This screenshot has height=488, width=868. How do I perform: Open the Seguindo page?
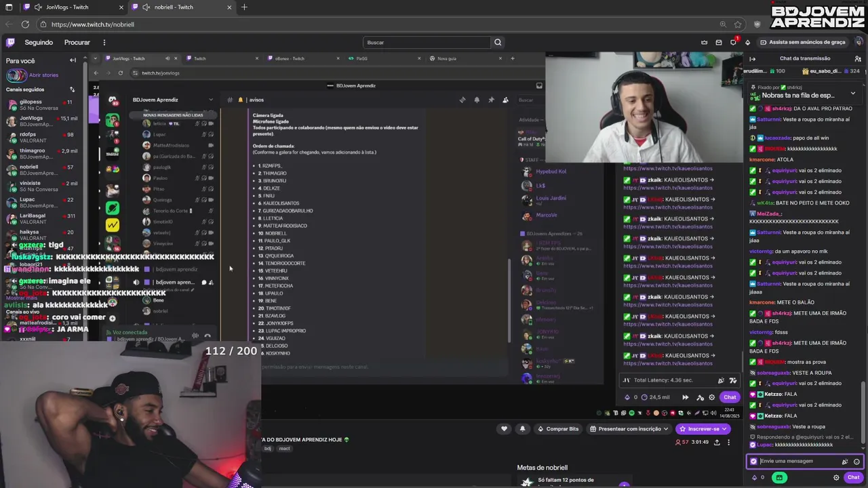point(39,42)
